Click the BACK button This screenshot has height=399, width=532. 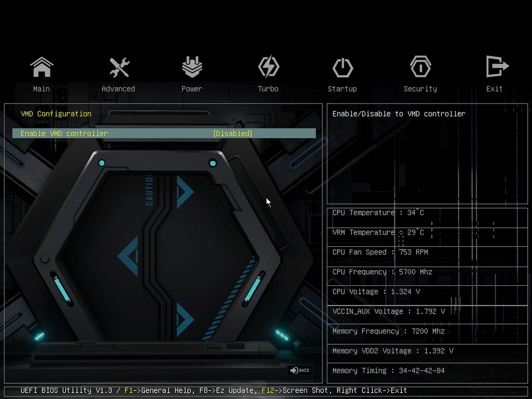click(300, 370)
